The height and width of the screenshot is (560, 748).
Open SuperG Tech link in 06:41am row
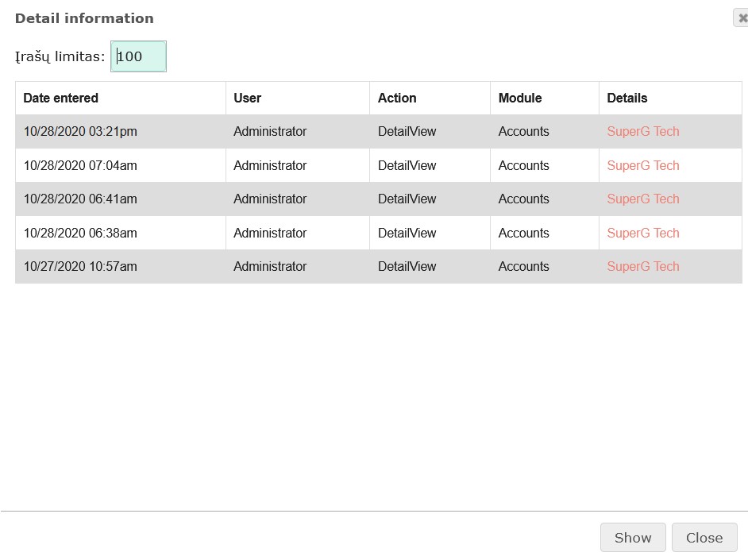[x=642, y=199]
